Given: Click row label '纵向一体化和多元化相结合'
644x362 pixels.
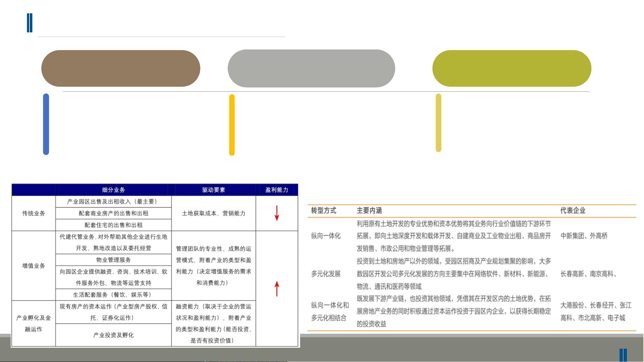Looking at the screenshot, I should pos(330,312).
